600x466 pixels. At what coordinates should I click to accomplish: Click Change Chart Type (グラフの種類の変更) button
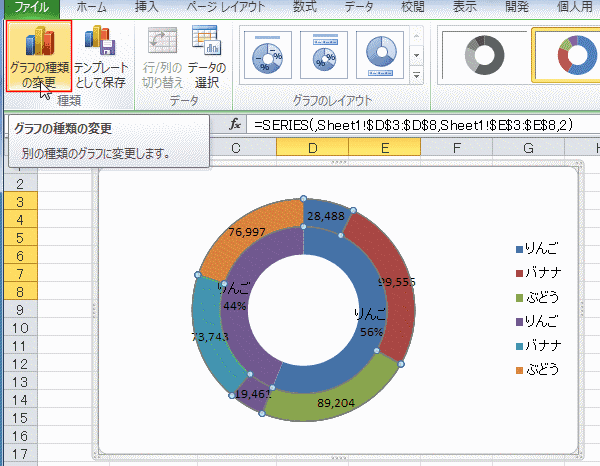[39, 56]
